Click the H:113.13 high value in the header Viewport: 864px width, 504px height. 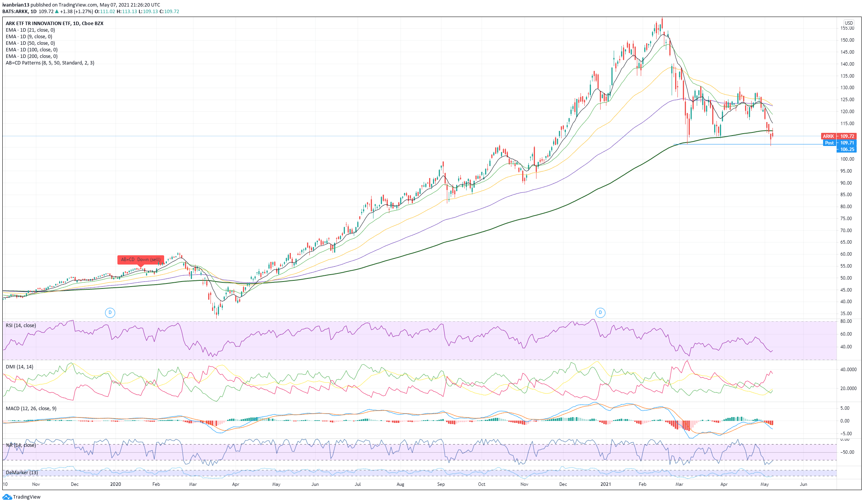click(127, 11)
